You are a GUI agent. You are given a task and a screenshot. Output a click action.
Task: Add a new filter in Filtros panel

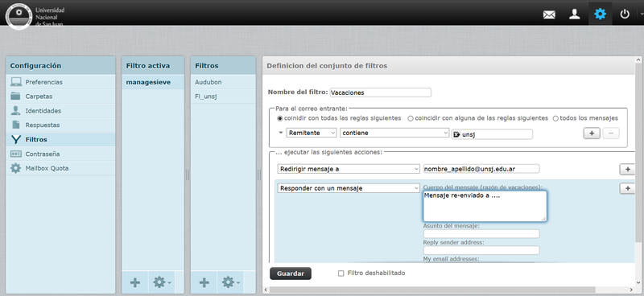pos(204,282)
